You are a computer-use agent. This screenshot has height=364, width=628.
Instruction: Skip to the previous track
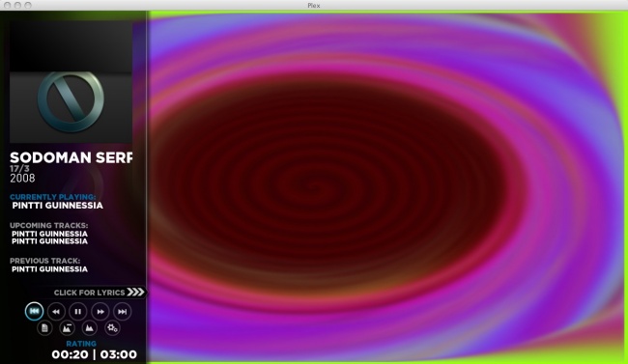click(x=34, y=311)
